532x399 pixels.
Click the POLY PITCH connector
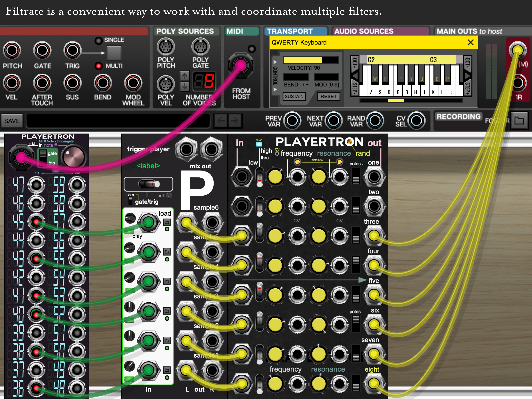[x=166, y=47]
